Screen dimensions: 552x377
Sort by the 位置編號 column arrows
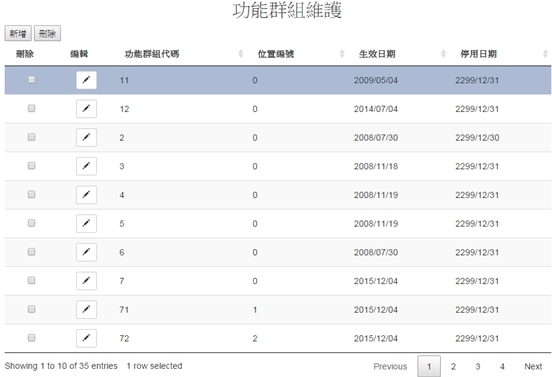pos(342,54)
